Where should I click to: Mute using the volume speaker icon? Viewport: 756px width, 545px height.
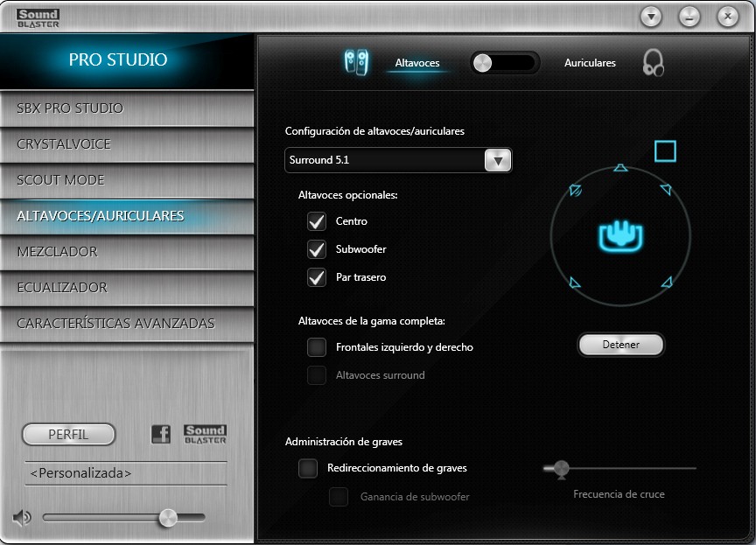[x=22, y=518]
